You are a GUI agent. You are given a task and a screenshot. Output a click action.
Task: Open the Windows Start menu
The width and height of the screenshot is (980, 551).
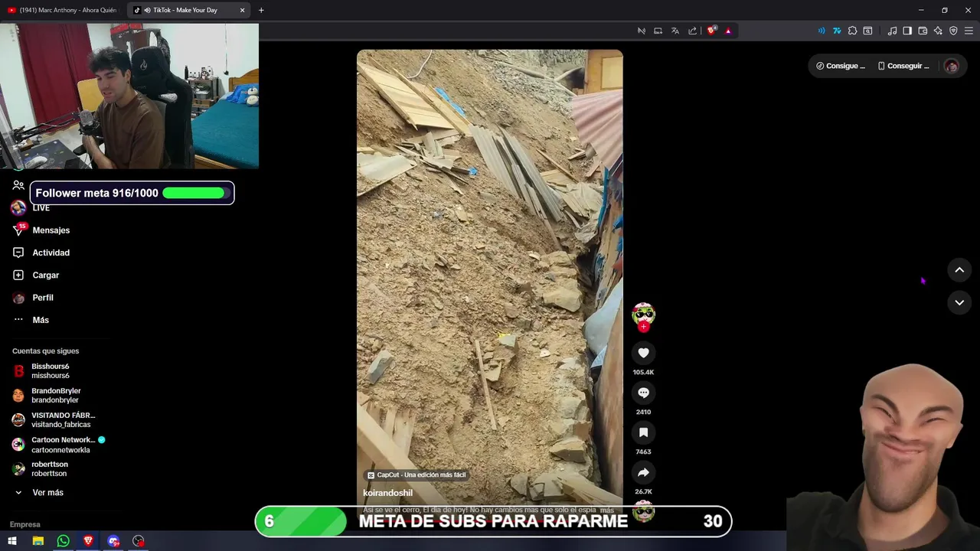[x=12, y=541]
